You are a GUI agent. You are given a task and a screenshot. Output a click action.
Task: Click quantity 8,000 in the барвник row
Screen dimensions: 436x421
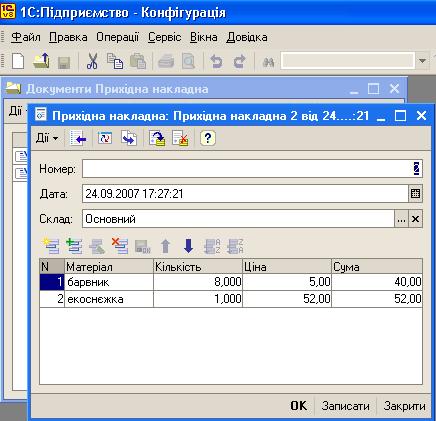[198, 282]
